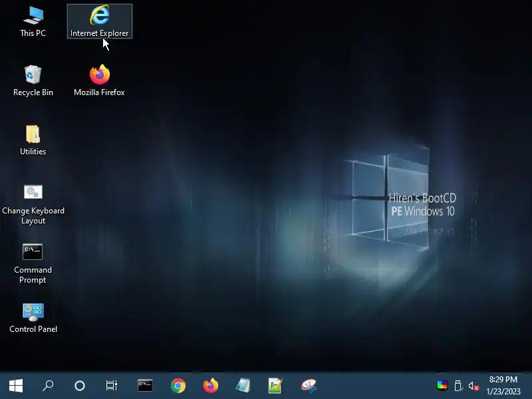Select the Utilities folder on desktop
Image resolution: width=532 pixels, height=399 pixels.
coord(33,140)
